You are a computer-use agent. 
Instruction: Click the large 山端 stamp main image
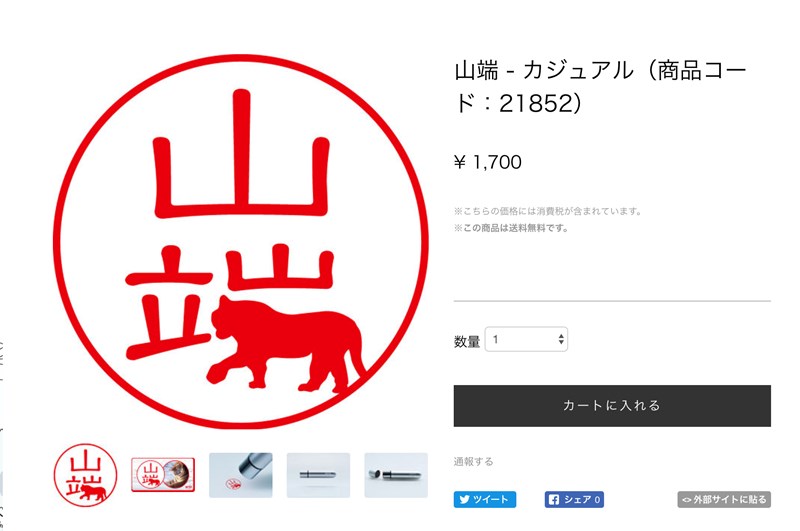240,241
